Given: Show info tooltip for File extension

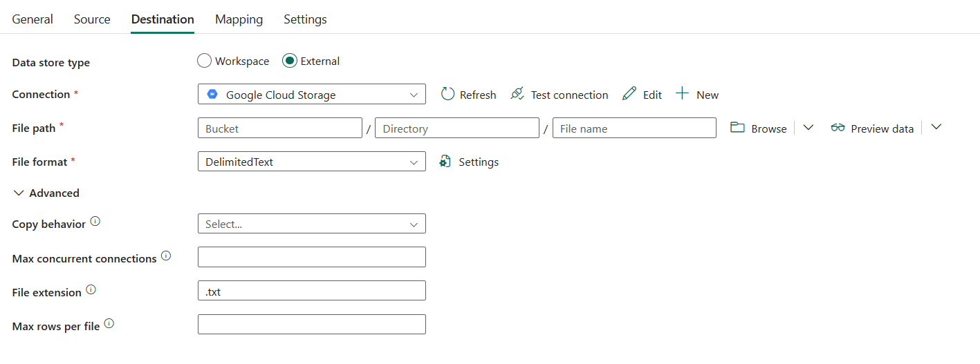Looking at the screenshot, I should (x=91, y=289).
